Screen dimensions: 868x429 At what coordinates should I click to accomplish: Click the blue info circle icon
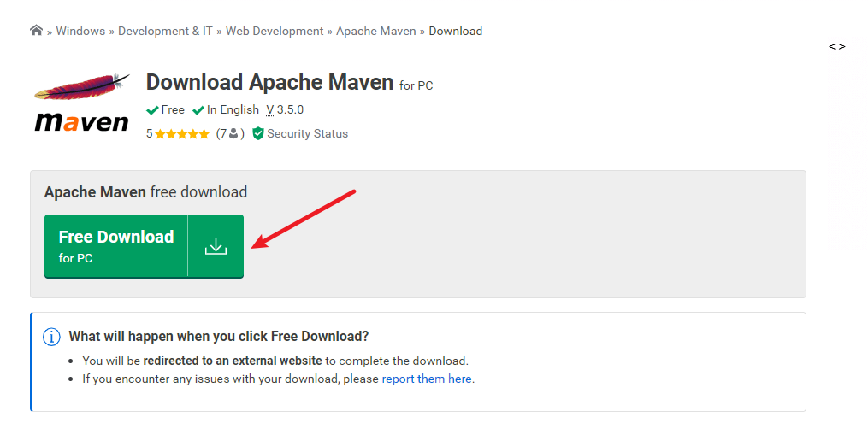click(51, 337)
